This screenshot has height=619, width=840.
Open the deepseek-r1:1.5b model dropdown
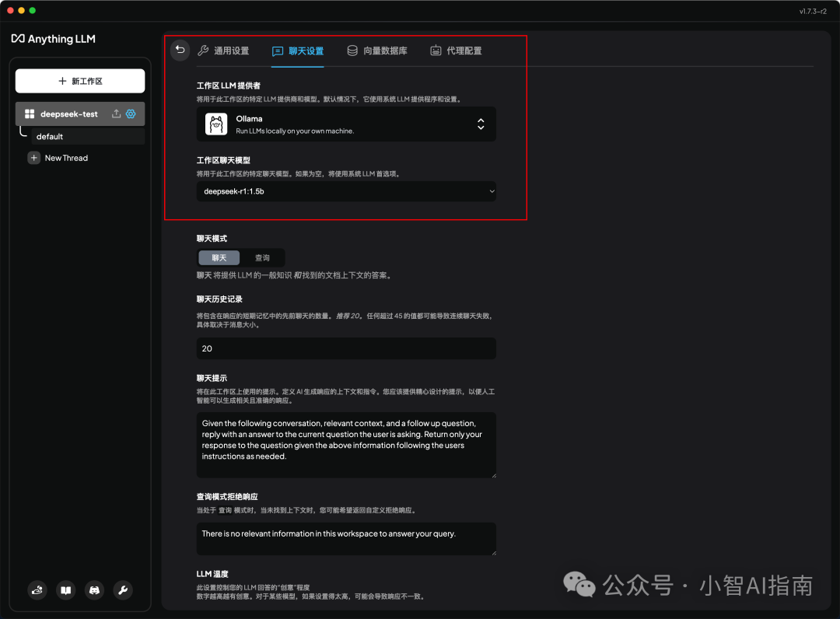(x=346, y=191)
